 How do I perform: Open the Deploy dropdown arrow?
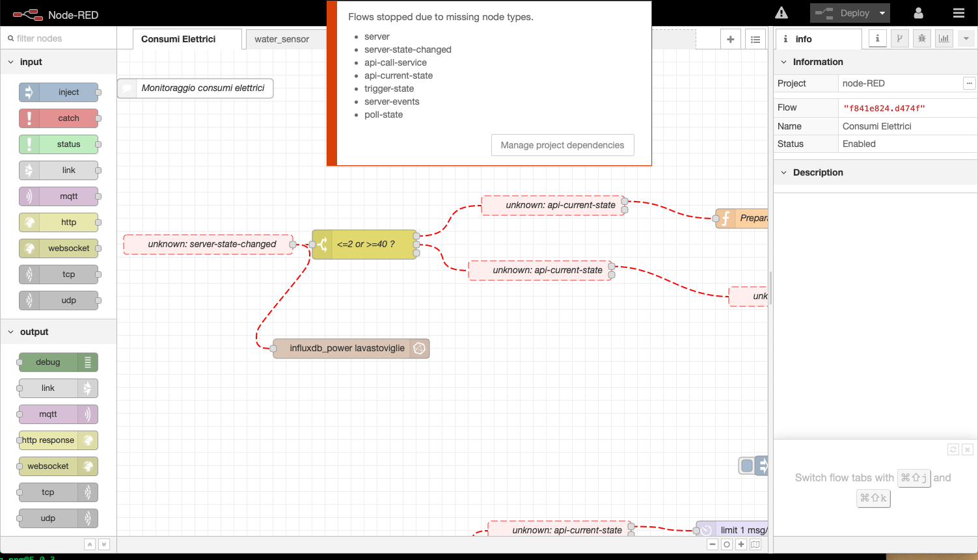click(882, 12)
